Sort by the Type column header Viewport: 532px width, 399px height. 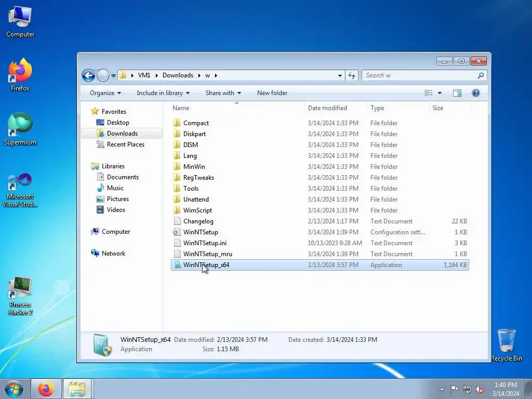tap(398, 108)
